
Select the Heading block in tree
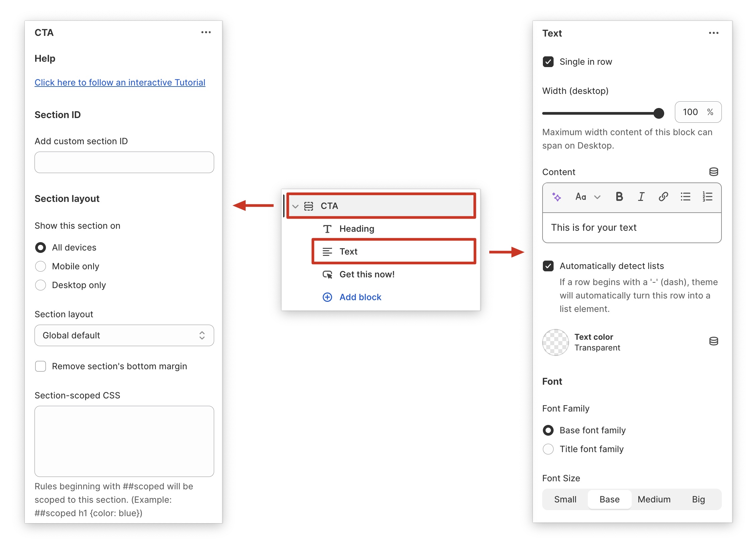pyautogui.click(x=357, y=229)
